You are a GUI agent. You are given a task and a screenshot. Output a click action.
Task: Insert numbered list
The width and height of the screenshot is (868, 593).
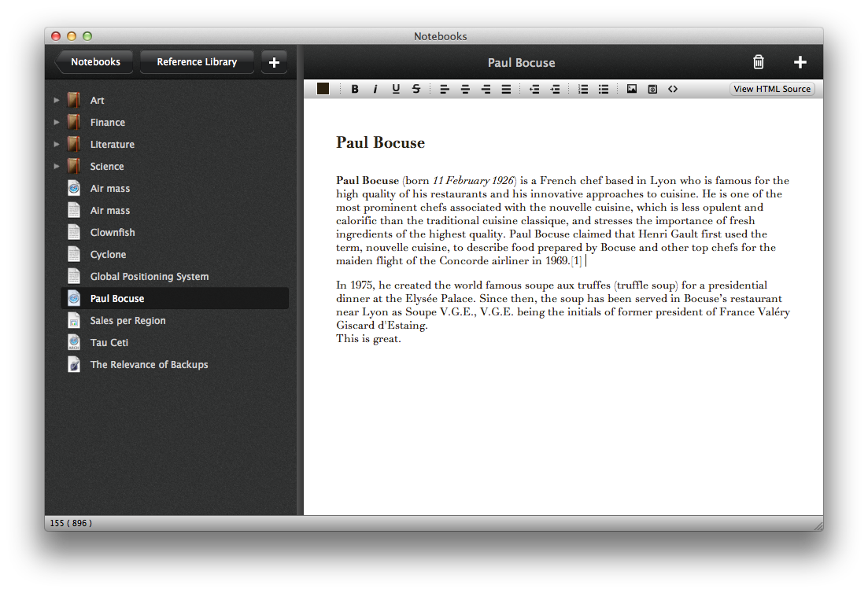(x=583, y=89)
